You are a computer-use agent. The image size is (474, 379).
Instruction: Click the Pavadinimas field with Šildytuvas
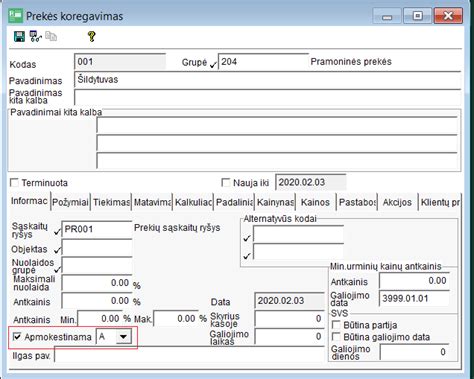coord(267,80)
